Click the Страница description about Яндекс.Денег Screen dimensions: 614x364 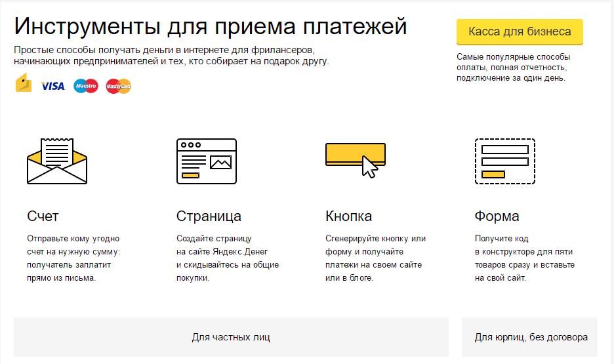click(227, 258)
